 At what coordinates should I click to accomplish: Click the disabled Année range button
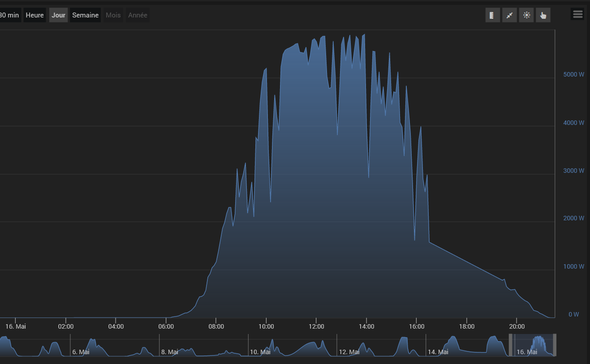click(138, 15)
